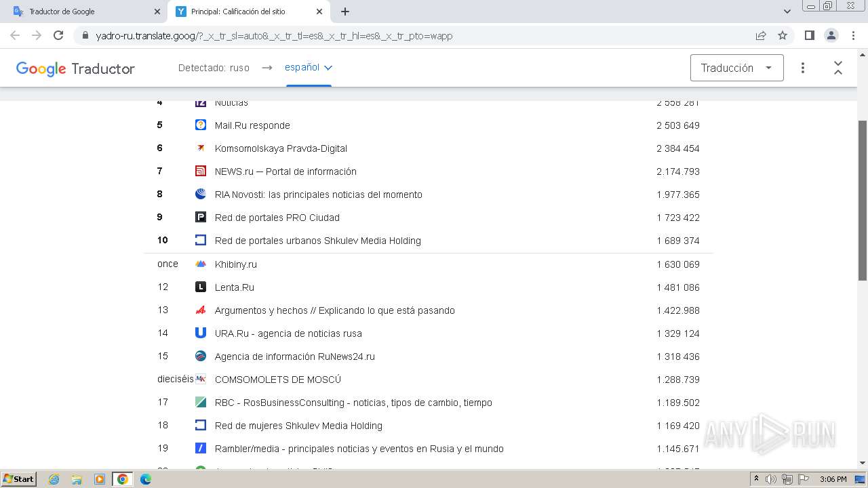Viewport: 868px width, 488px height.
Task: Click the Mail.Ru responde site icon
Action: point(201,125)
